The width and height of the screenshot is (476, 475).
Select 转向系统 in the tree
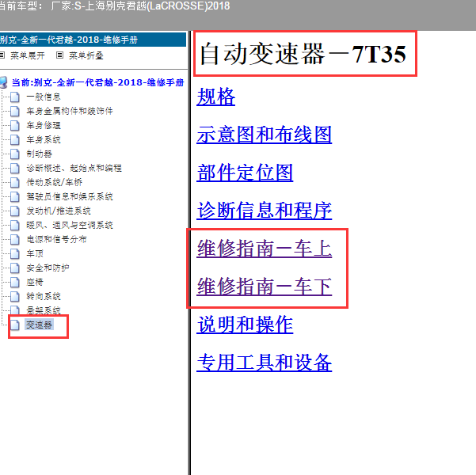point(44,297)
